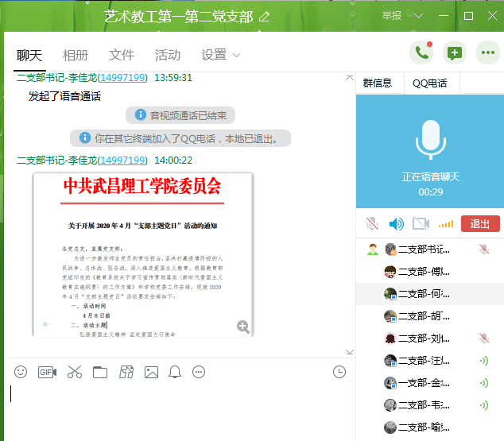Open the circled ellipsis more tools icon
The height and width of the screenshot is (441, 504).
pos(199,372)
